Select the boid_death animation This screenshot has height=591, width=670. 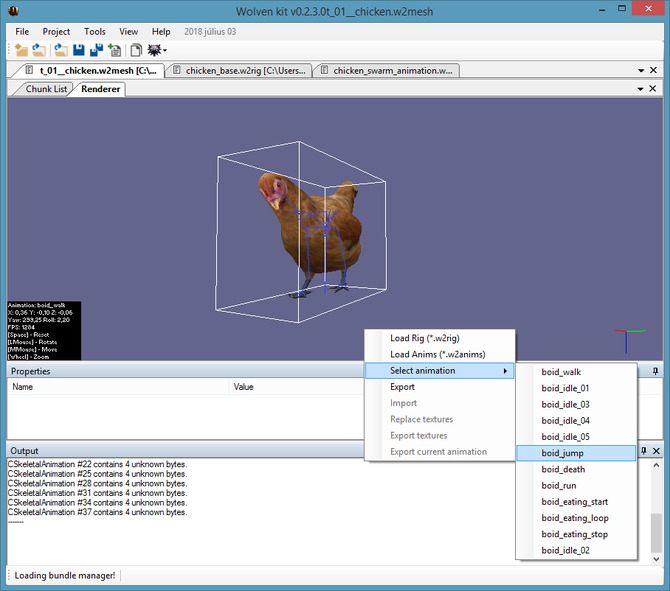pos(576,469)
